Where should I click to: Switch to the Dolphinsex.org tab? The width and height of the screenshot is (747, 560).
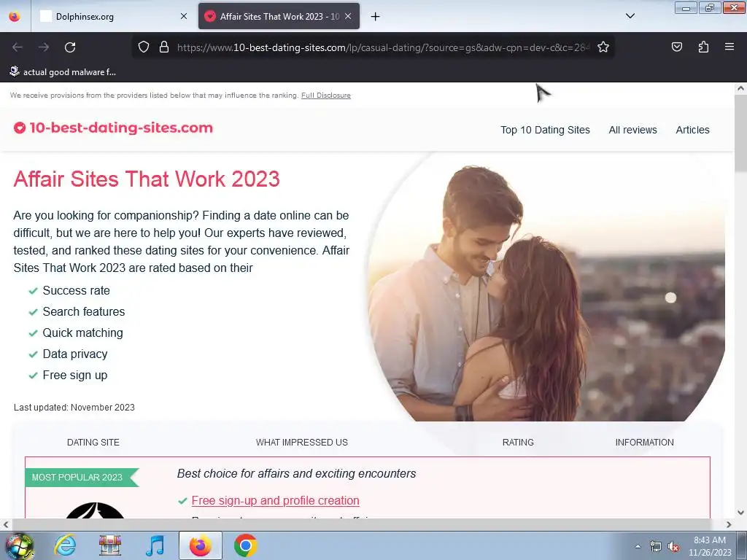point(113,16)
